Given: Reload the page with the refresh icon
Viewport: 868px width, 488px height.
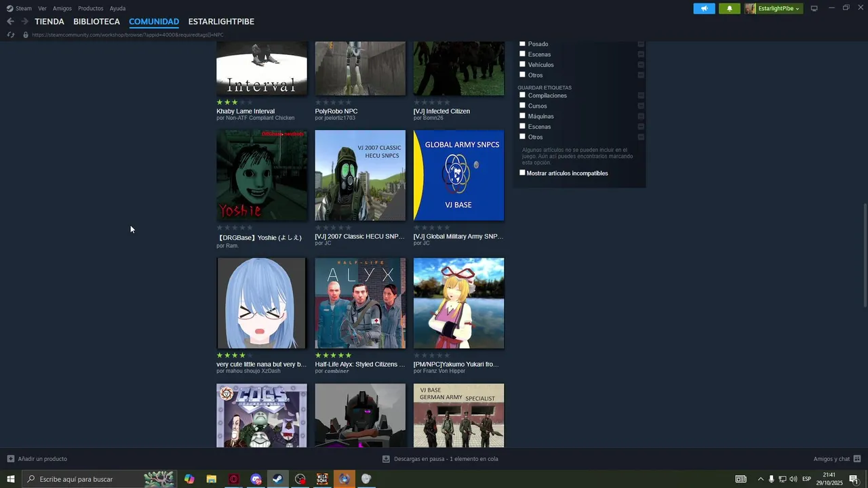Looking at the screenshot, I should click(x=10, y=35).
